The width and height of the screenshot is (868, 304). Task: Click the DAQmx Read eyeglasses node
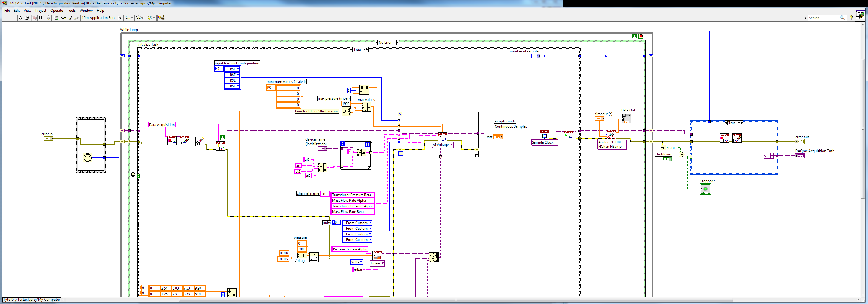(611, 134)
